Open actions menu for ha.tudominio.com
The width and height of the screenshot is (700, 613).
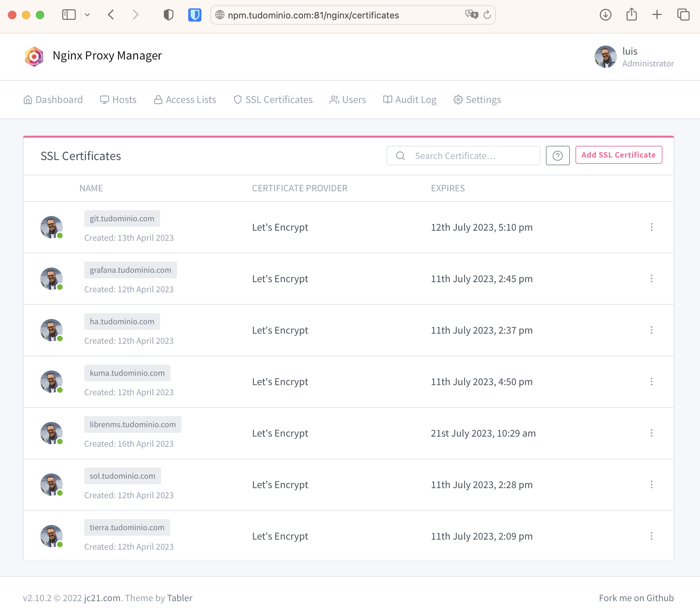pyautogui.click(x=652, y=330)
